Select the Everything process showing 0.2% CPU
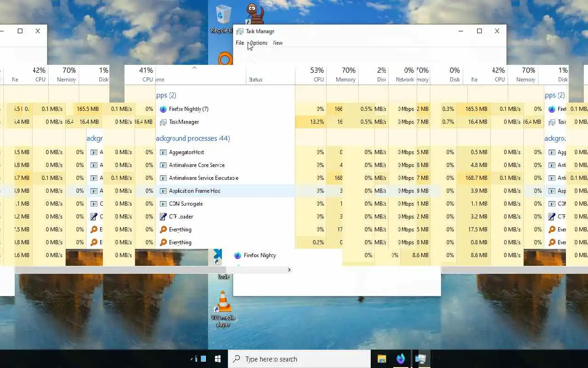Screen dimensions: 588x368 click(180, 242)
